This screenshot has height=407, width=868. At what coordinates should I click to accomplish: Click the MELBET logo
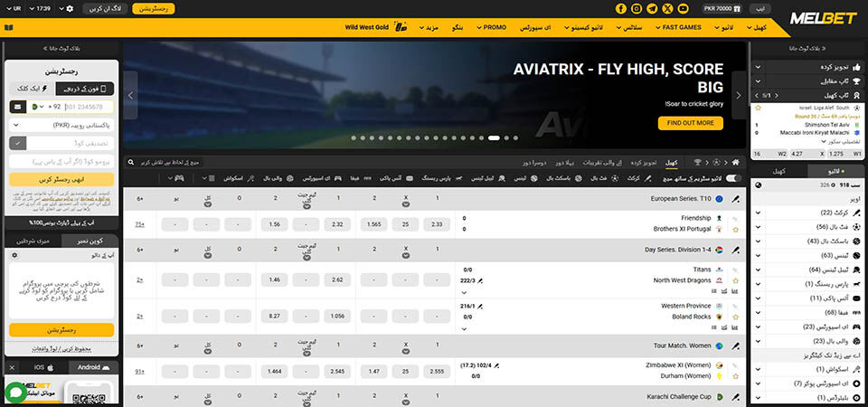823,18
